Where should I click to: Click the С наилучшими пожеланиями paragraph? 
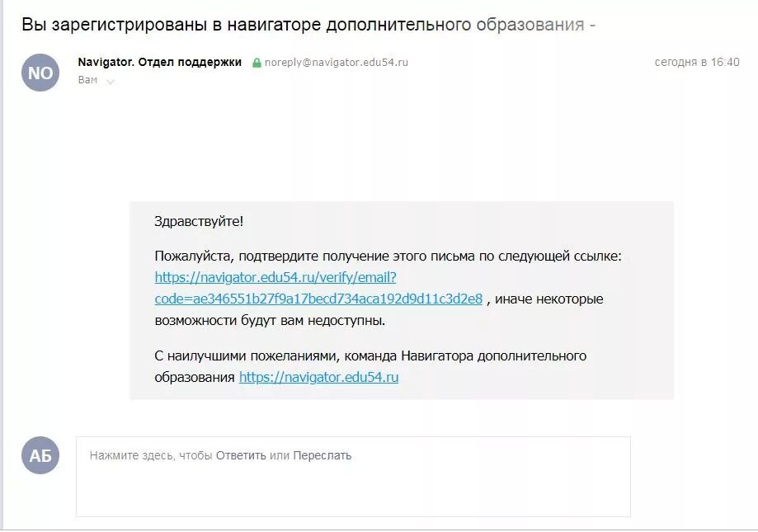(x=370, y=366)
